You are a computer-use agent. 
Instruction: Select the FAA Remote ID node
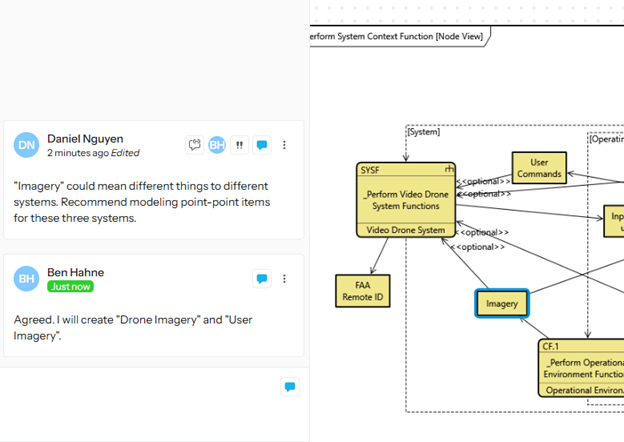click(x=364, y=291)
